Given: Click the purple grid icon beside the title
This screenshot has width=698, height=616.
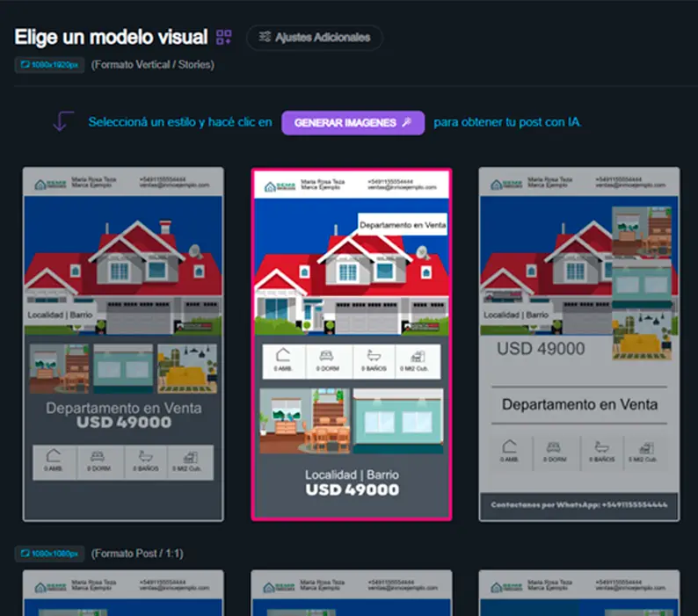Looking at the screenshot, I should tap(223, 37).
